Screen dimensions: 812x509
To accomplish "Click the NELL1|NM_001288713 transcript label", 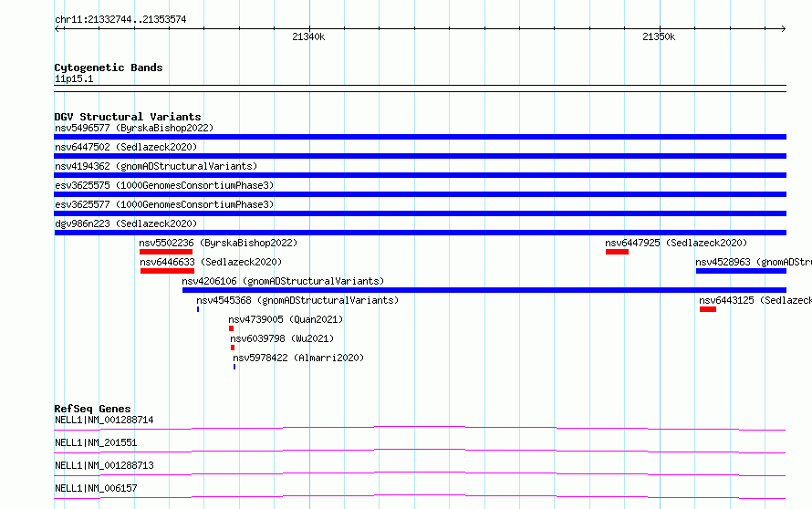I will coord(104,465).
